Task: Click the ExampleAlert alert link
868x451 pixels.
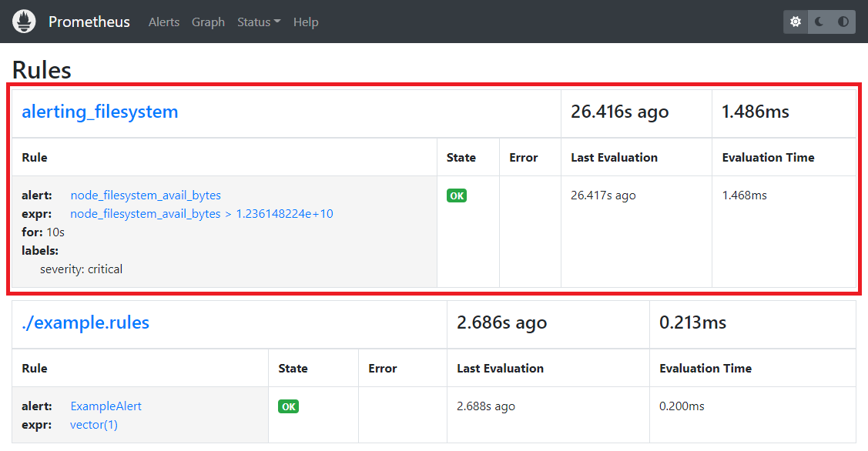Action: click(x=106, y=406)
